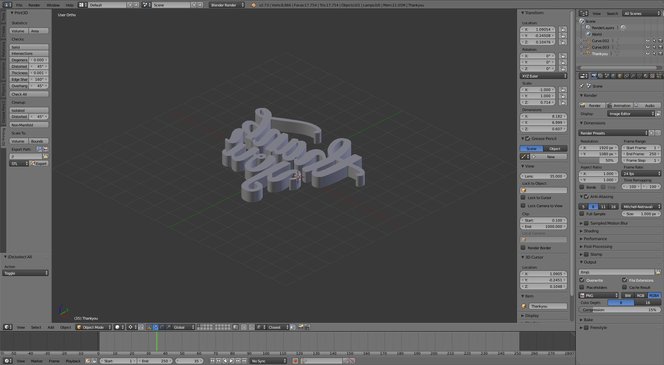Open the Render menu in top bar

point(34,5)
